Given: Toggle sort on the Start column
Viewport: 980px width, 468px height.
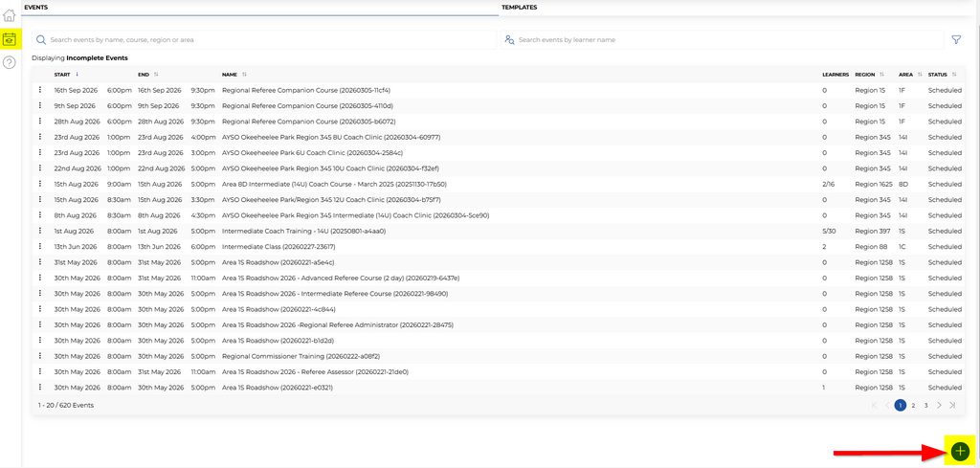Looking at the screenshot, I should point(63,74).
